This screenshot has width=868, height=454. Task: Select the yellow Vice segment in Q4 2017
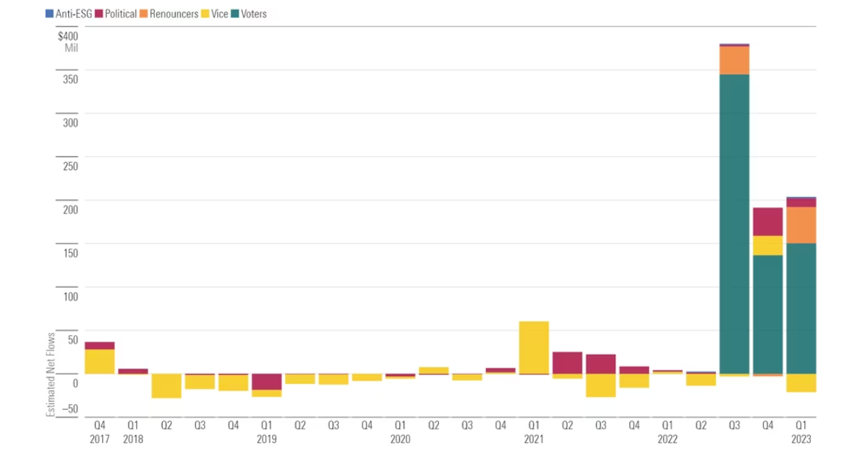(100, 361)
